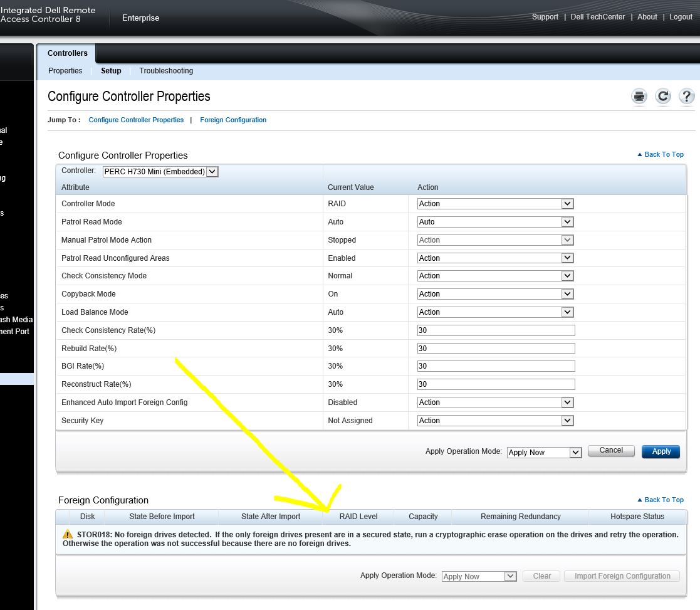Open Apply Operation Mode dropdown beside Cancel
700x610 pixels.
544,453
